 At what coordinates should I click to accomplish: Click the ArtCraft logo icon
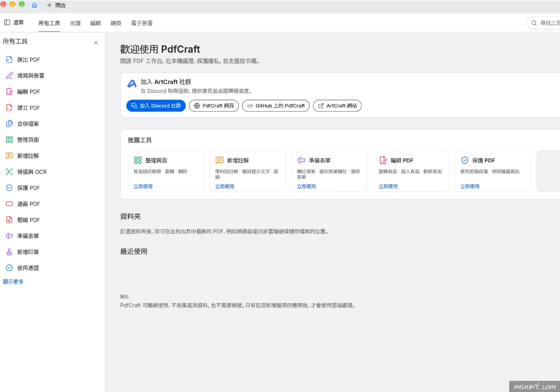132,84
